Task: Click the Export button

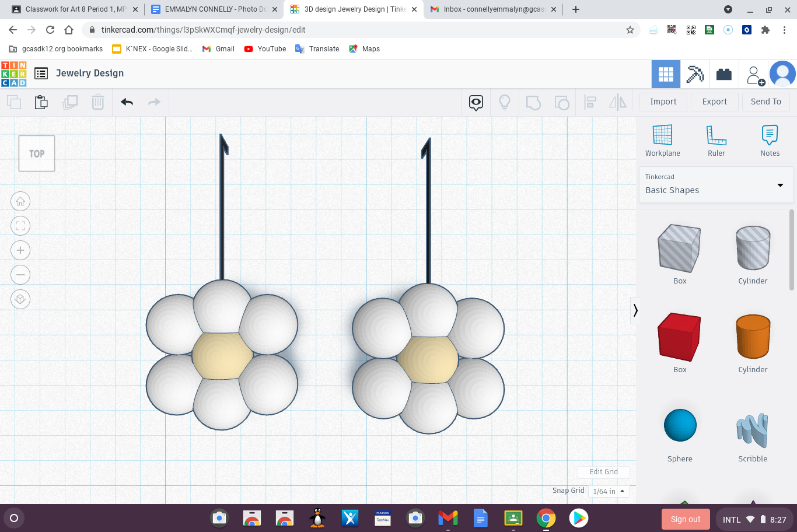Action: coord(715,101)
